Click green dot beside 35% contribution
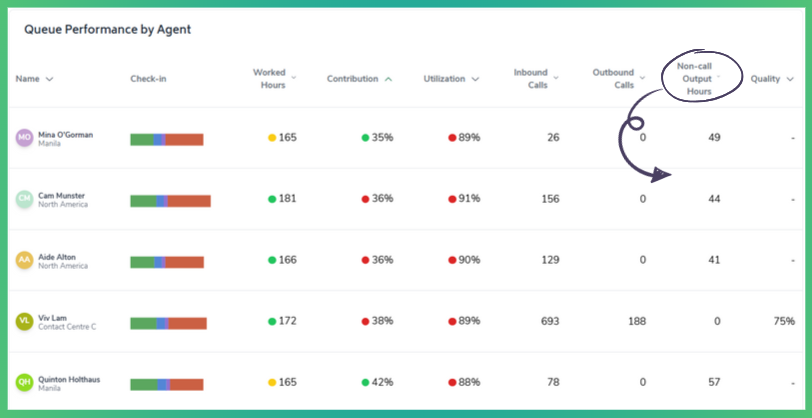The width and height of the screenshot is (812, 418). (x=365, y=138)
